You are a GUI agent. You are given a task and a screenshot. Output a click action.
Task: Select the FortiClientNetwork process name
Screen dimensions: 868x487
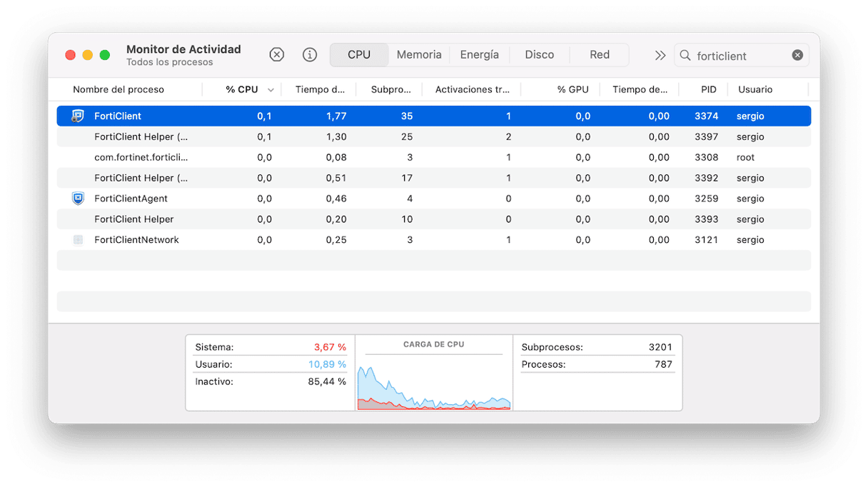[136, 240]
